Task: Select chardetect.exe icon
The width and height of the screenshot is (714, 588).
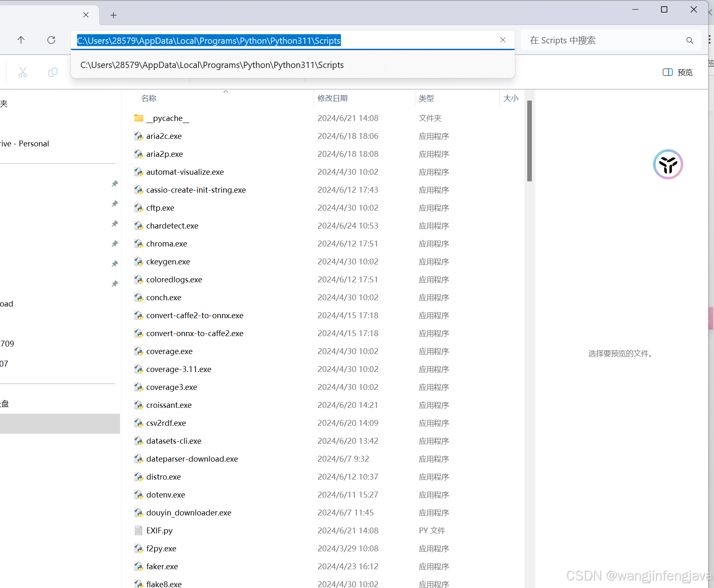Action: (139, 226)
